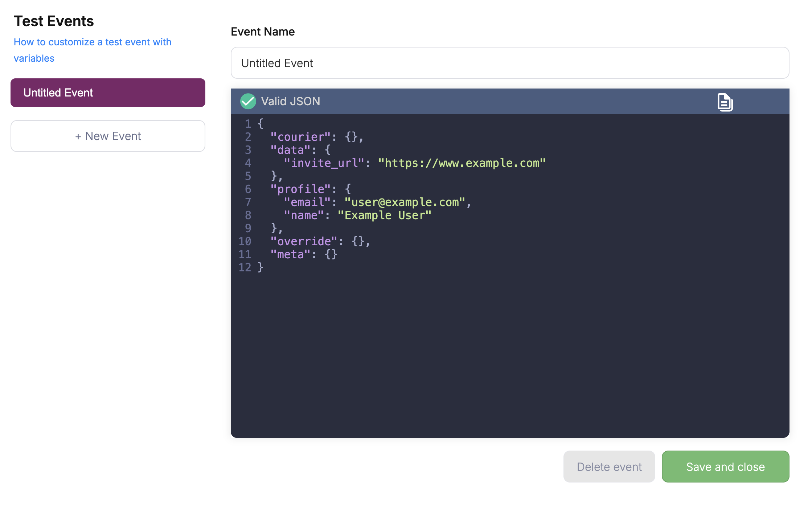Click the "meta" key on line 11

click(290, 255)
